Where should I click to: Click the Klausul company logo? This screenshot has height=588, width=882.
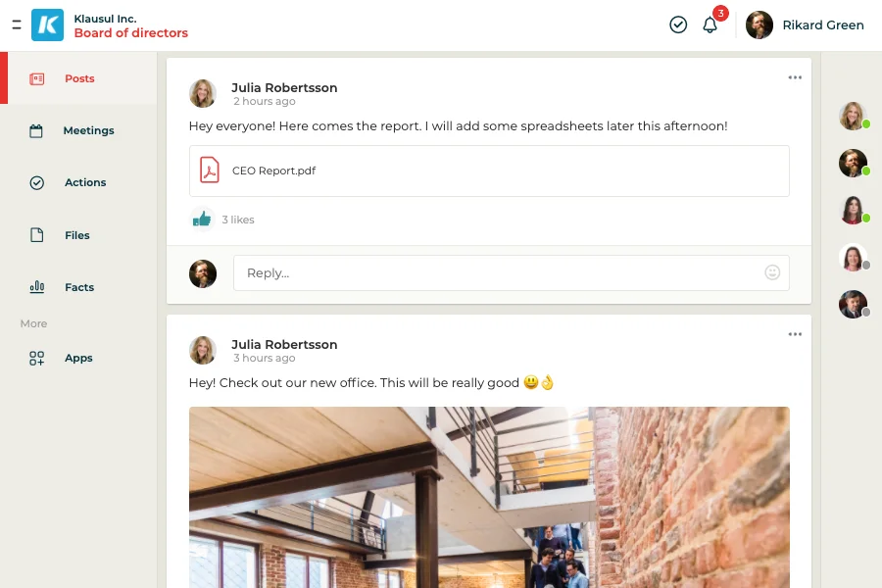click(x=47, y=24)
